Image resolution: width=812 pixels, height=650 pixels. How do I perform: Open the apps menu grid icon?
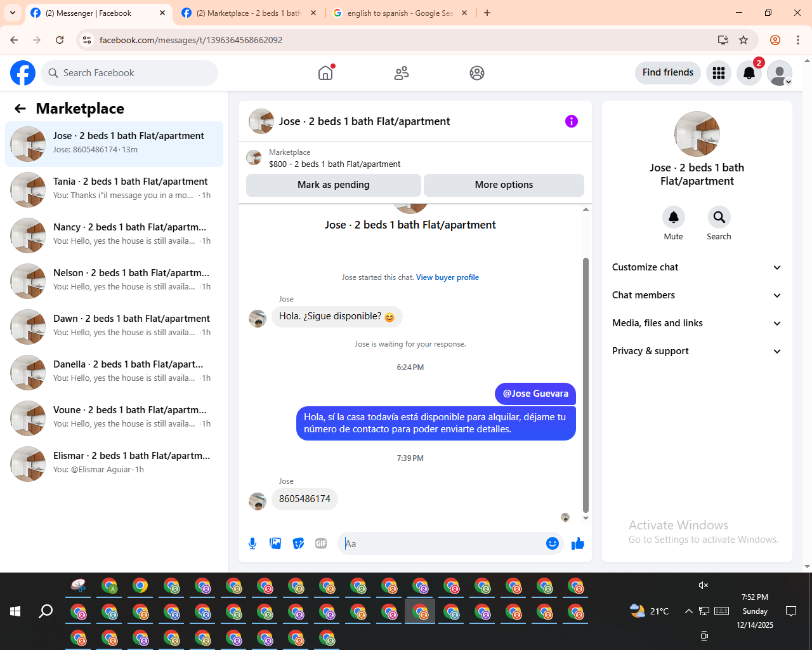(x=719, y=73)
